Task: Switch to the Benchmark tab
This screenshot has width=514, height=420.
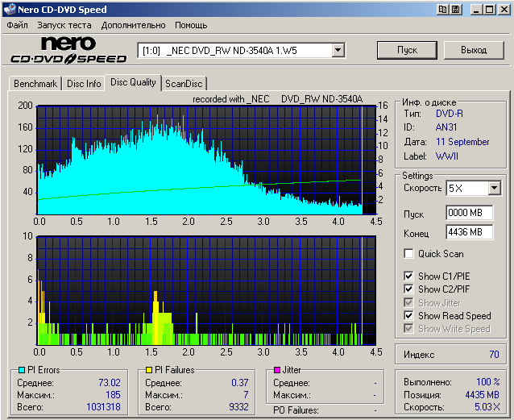Action: tap(35, 83)
